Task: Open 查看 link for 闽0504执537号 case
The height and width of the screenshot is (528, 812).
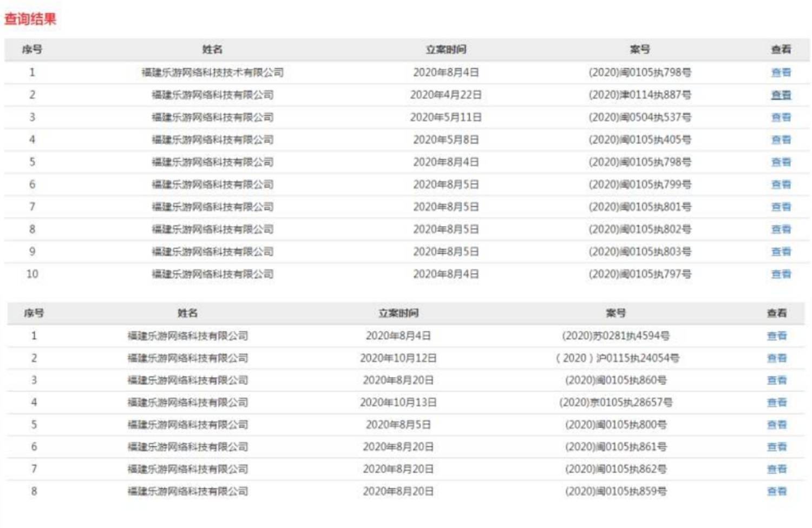Action: pyautogui.click(x=781, y=117)
